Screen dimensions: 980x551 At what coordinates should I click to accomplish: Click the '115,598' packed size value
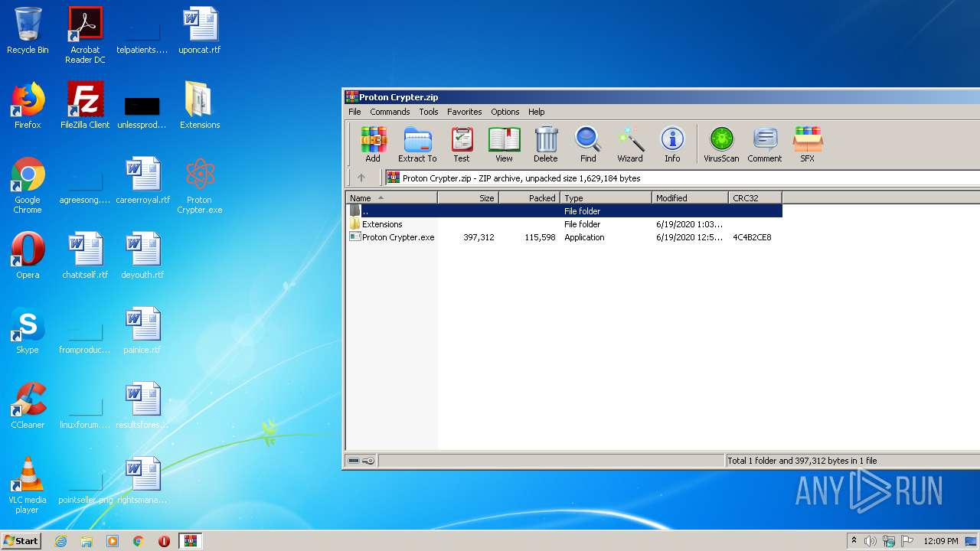[x=540, y=237]
